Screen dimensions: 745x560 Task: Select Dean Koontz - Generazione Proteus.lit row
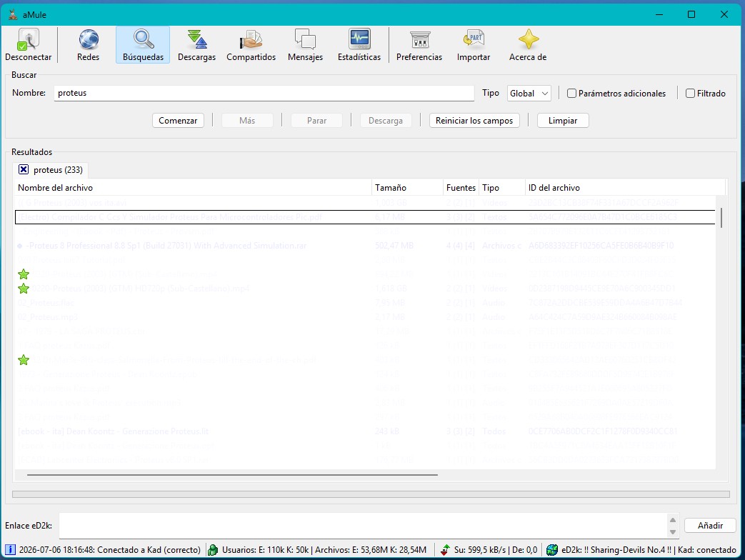pos(365,431)
